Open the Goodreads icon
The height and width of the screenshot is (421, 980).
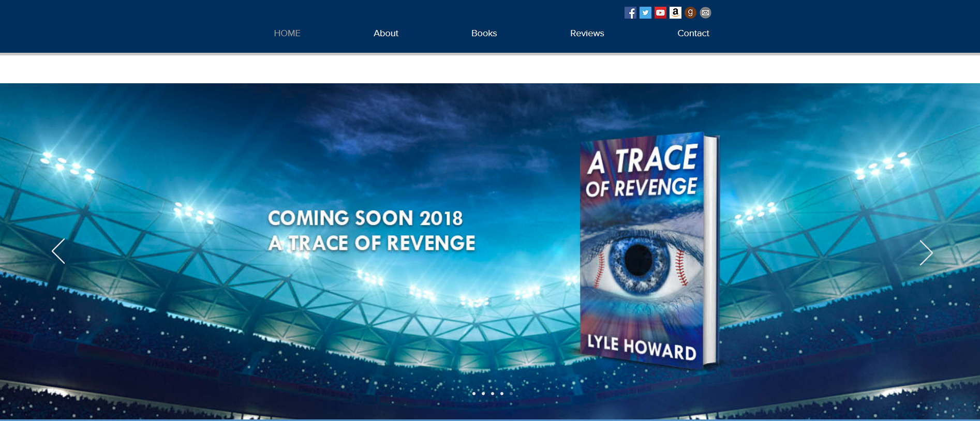(x=690, y=13)
